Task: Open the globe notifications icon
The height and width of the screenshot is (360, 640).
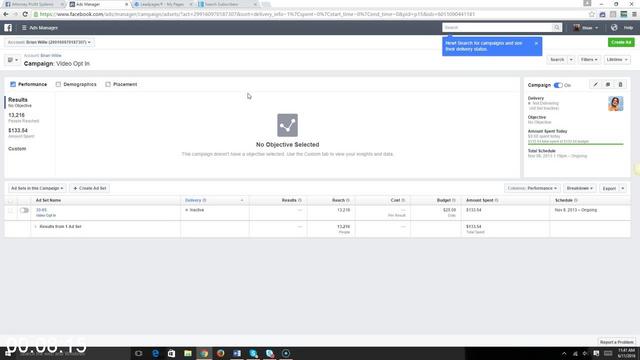Action: pyautogui.click(x=614, y=28)
